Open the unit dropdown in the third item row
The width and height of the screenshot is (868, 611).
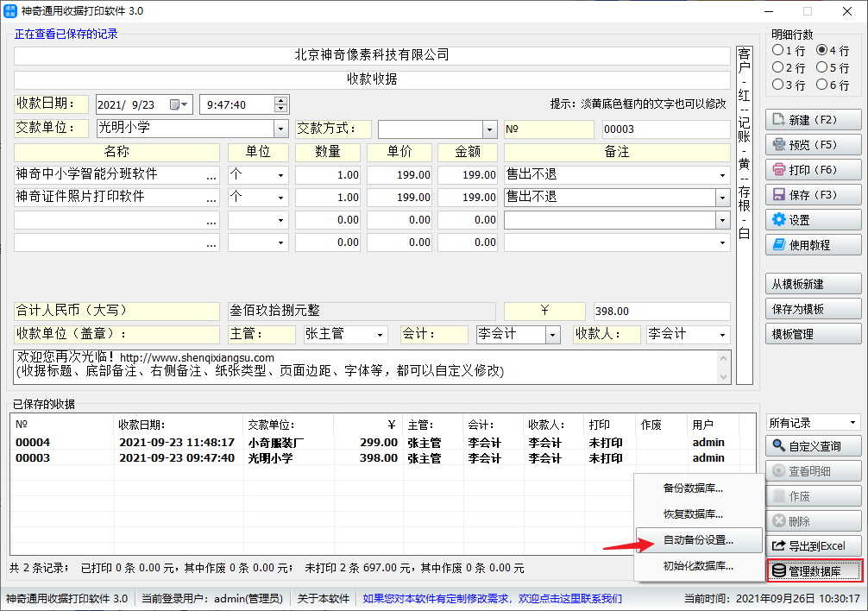coord(280,220)
